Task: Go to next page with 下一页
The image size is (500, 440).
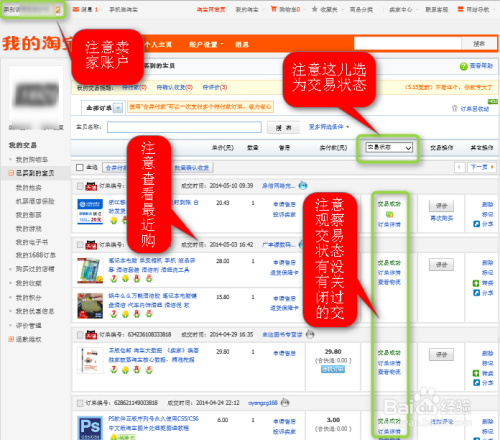Action: coord(482,167)
